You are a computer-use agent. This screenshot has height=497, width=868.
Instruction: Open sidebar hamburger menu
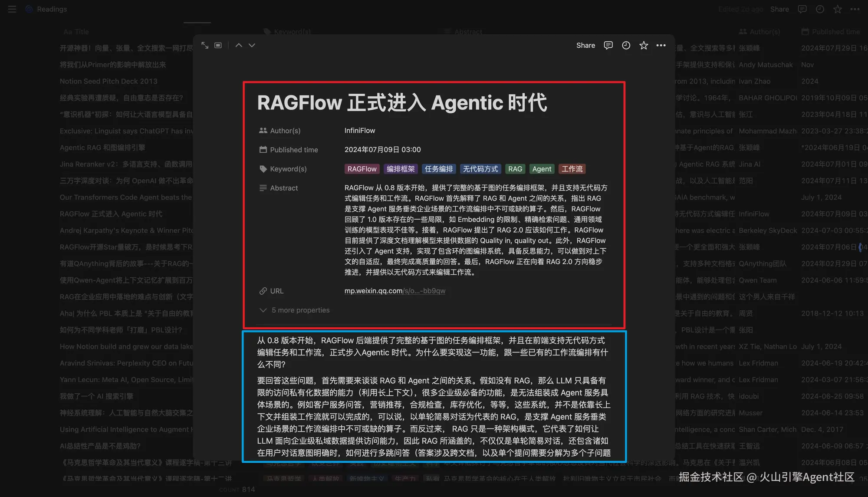click(12, 9)
